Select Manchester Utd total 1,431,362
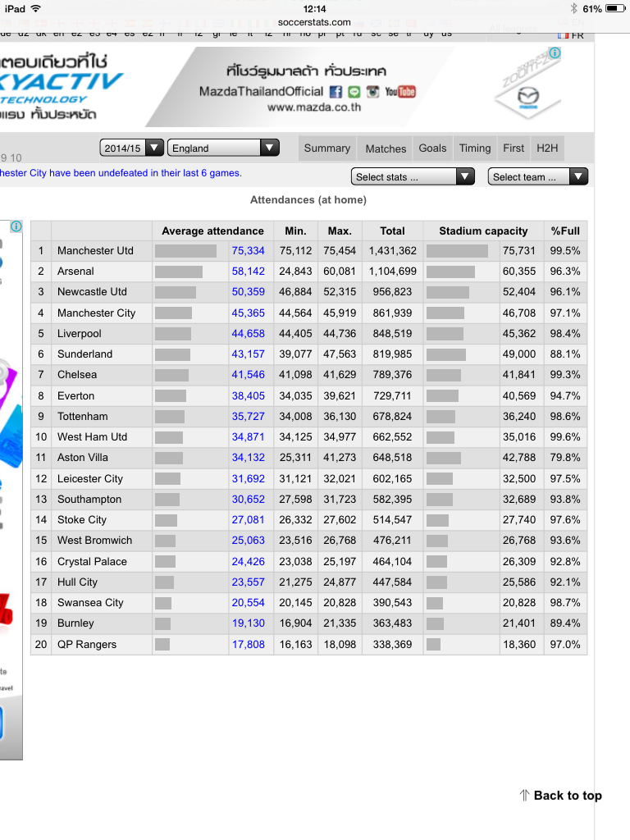Image resolution: width=630 pixels, height=840 pixels. tap(393, 251)
